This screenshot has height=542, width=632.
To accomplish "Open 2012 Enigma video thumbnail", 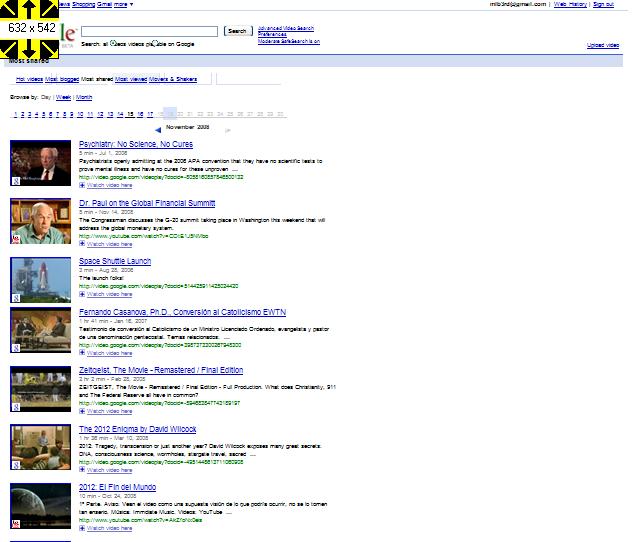I will [x=40, y=447].
